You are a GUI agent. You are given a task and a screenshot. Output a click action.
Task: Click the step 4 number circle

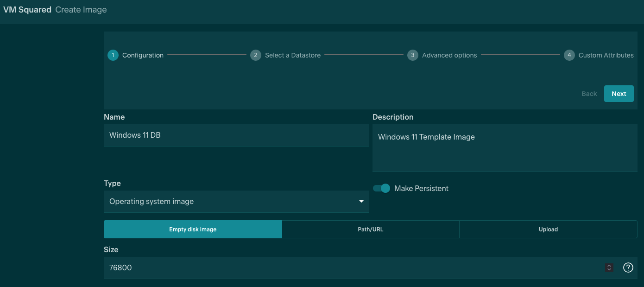point(569,55)
